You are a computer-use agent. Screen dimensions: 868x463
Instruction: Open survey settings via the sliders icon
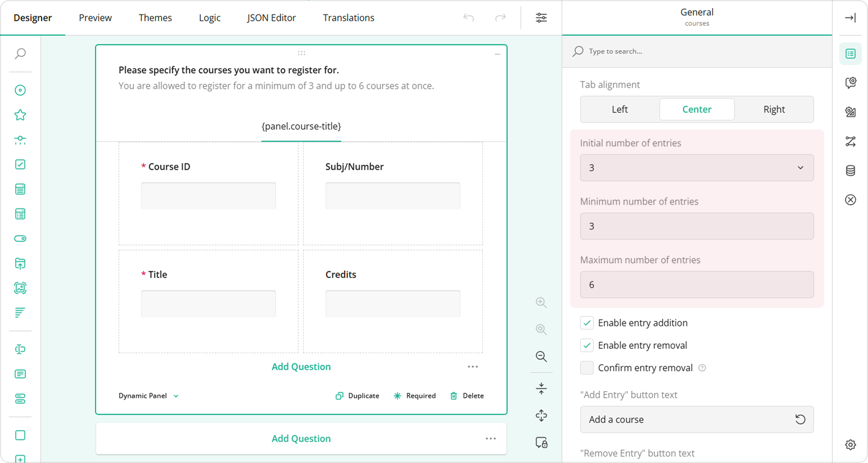point(541,18)
